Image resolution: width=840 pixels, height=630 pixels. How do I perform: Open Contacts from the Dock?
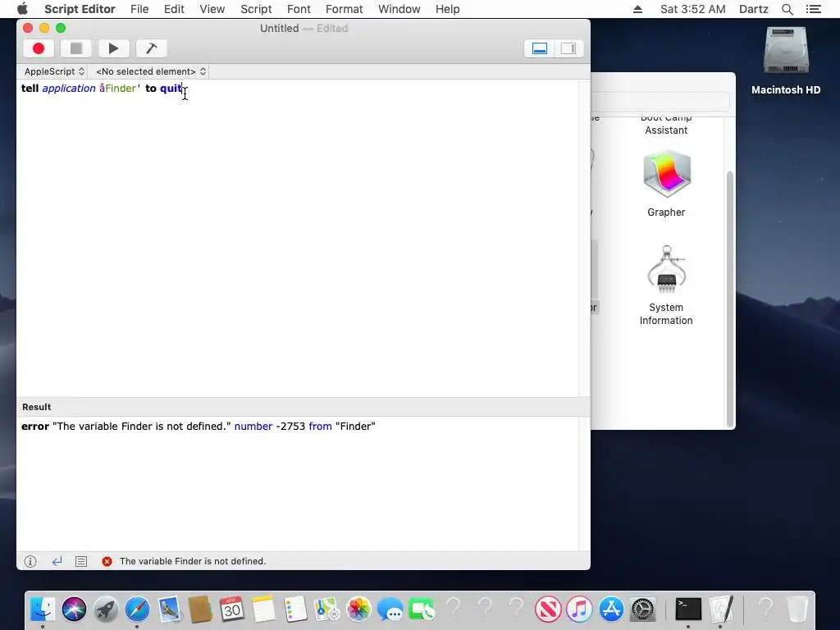pos(200,609)
